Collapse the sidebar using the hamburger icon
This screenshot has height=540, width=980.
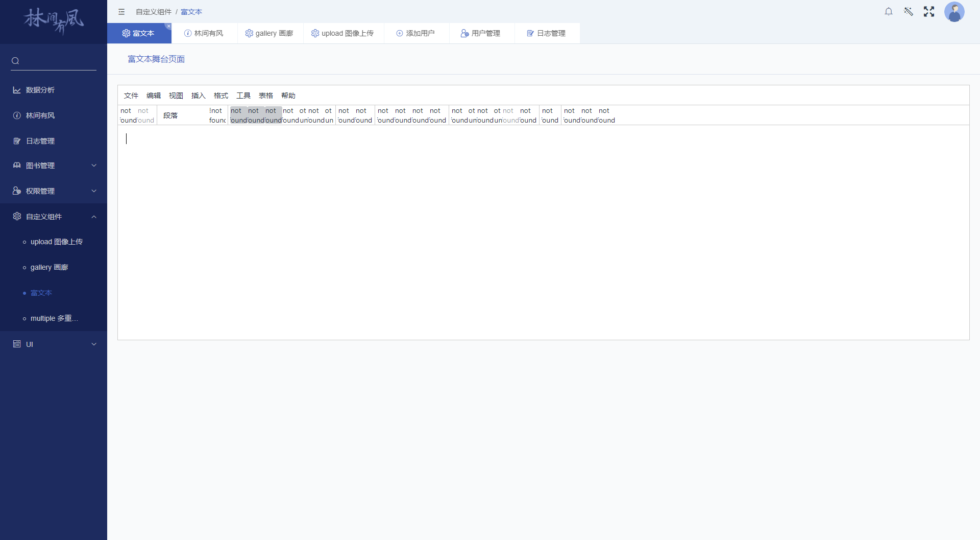tap(121, 12)
